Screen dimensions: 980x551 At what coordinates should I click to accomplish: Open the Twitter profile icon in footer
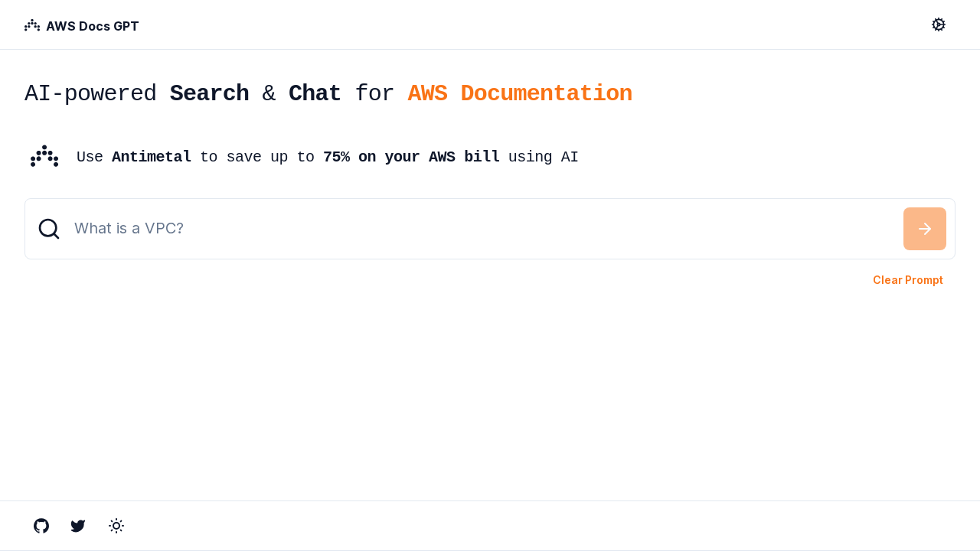[x=77, y=524]
